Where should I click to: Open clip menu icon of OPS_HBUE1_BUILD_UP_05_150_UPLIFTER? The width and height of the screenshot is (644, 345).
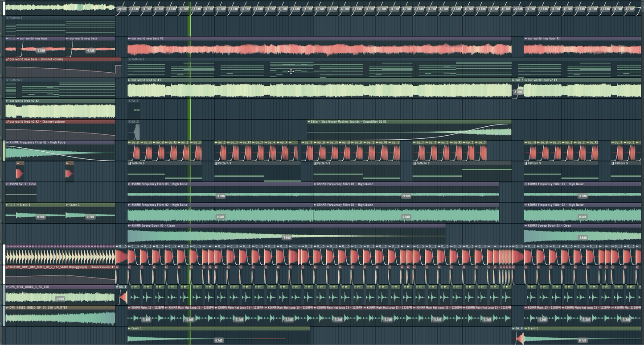[7, 308]
